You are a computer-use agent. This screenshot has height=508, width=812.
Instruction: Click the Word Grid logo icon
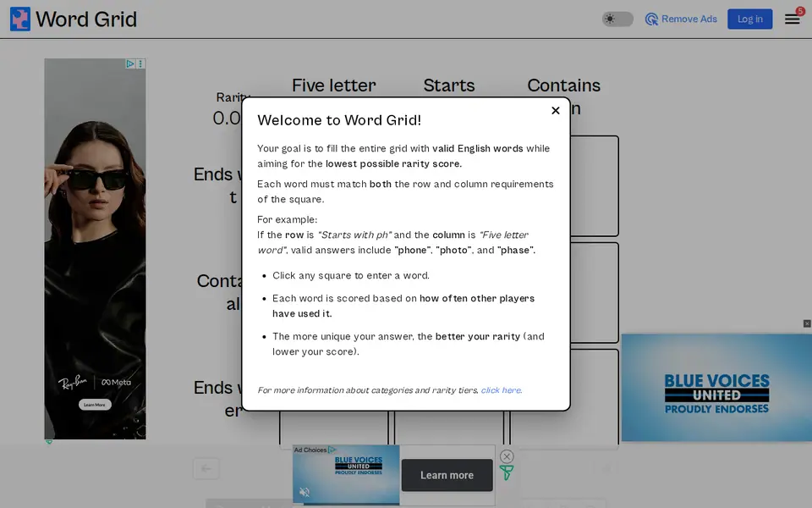coord(20,19)
